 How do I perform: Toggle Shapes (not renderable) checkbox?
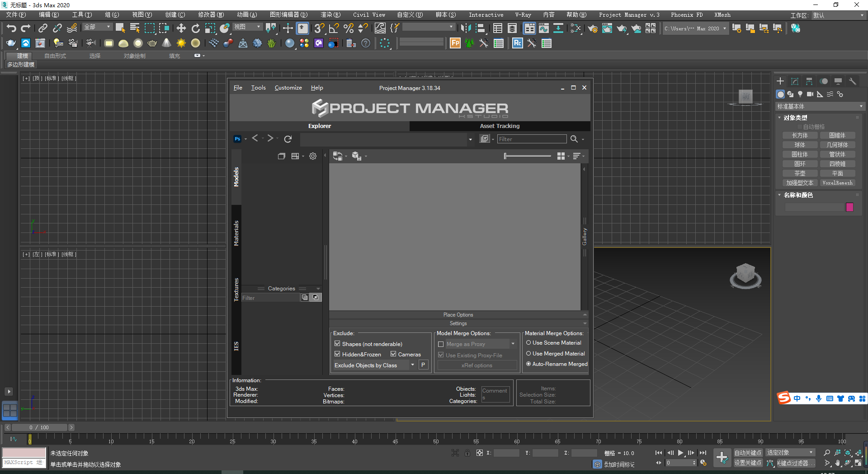(x=337, y=344)
